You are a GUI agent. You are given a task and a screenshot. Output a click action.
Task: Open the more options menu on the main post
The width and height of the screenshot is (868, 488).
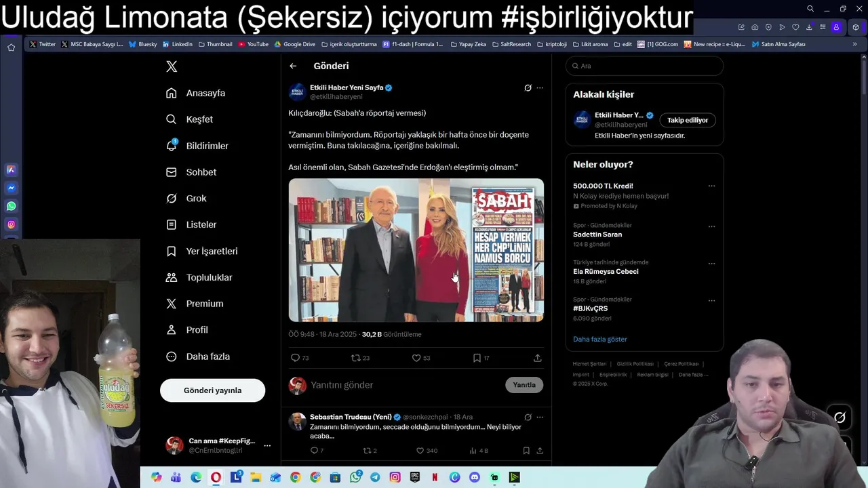(540, 87)
